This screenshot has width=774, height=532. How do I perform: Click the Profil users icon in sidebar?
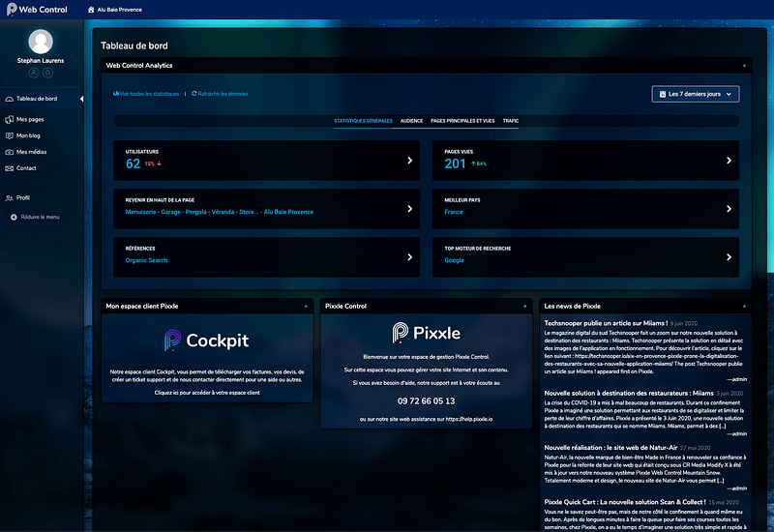[x=9, y=198]
